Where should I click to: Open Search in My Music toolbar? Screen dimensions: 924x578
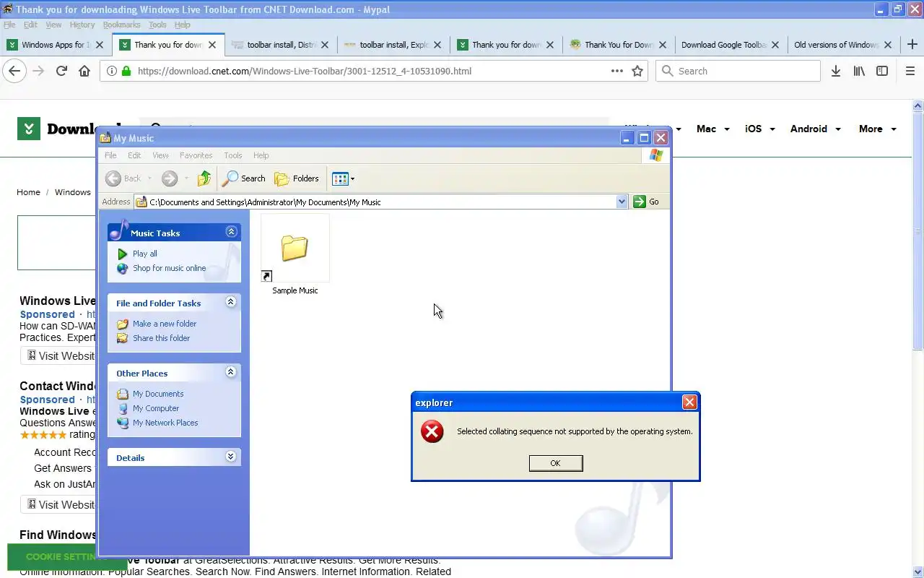coord(244,178)
